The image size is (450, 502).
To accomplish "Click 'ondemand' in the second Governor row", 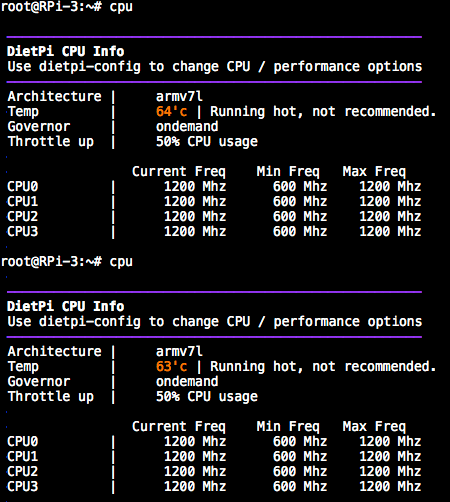I will 187,381.
